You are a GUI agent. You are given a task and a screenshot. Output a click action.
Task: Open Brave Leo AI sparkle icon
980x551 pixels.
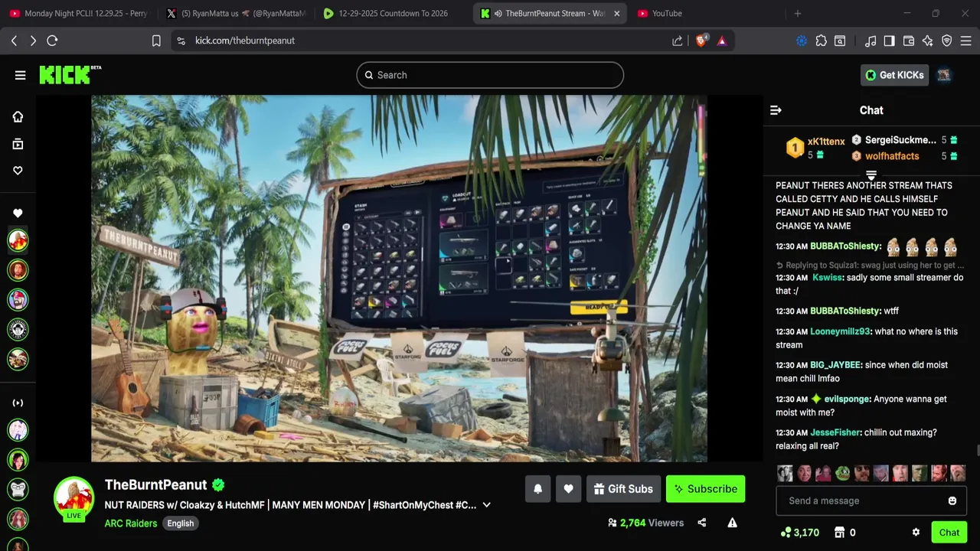(x=927, y=41)
